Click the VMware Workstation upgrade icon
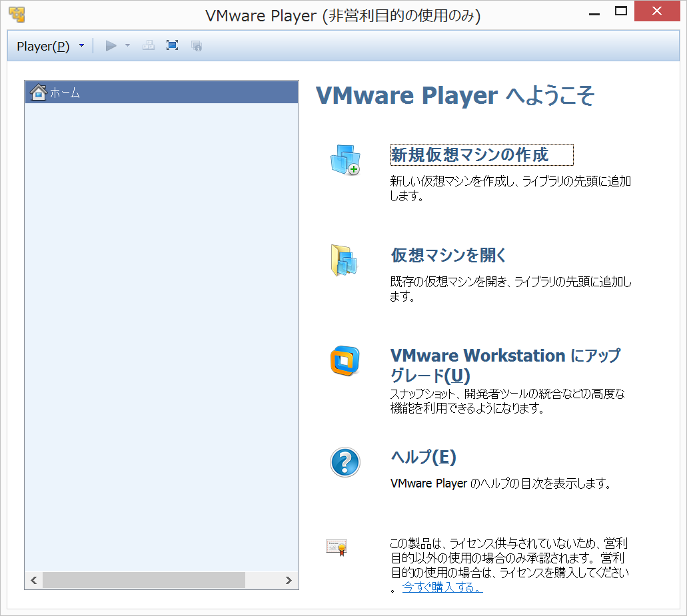Image resolution: width=687 pixels, height=616 pixels. 345,362
